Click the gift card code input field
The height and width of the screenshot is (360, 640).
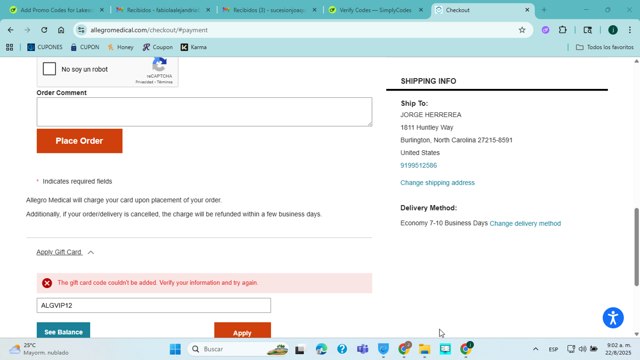click(153, 305)
